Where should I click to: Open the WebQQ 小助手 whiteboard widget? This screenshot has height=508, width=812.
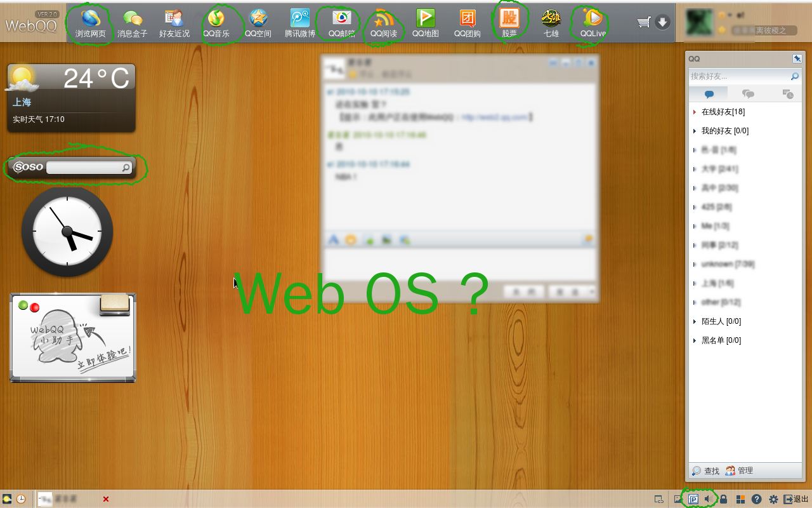point(72,338)
